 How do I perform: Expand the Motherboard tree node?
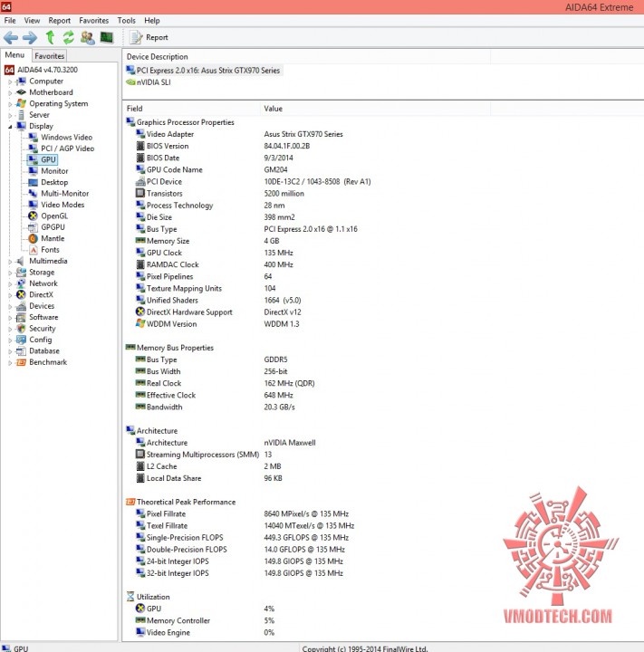pyautogui.click(x=10, y=93)
